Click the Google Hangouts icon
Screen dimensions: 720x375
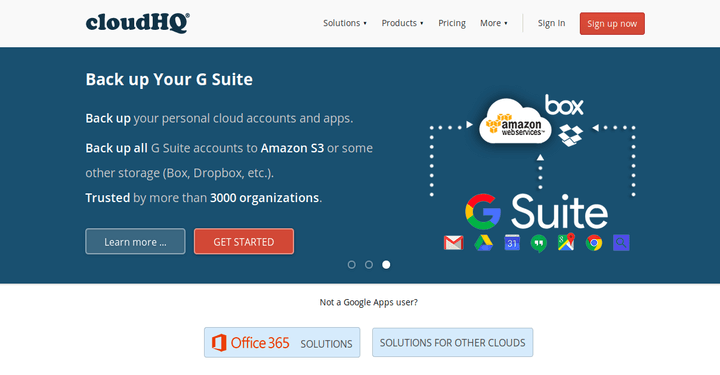(x=539, y=243)
